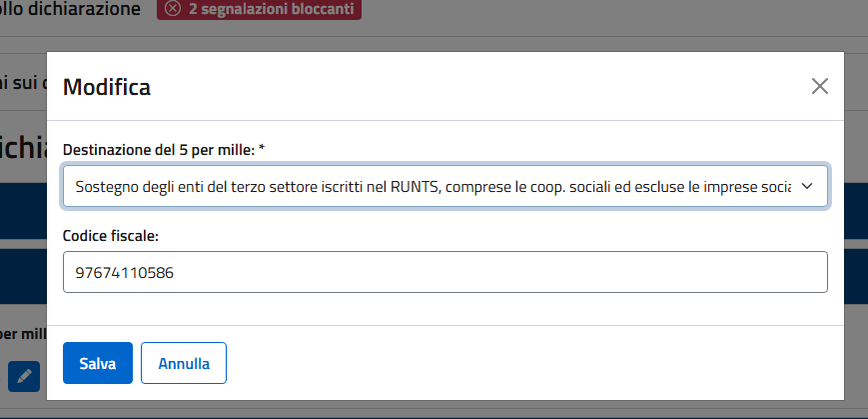The width and height of the screenshot is (868, 419).
Task: Click the 'per mill' text at bottom left
Action: pos(22,333)
